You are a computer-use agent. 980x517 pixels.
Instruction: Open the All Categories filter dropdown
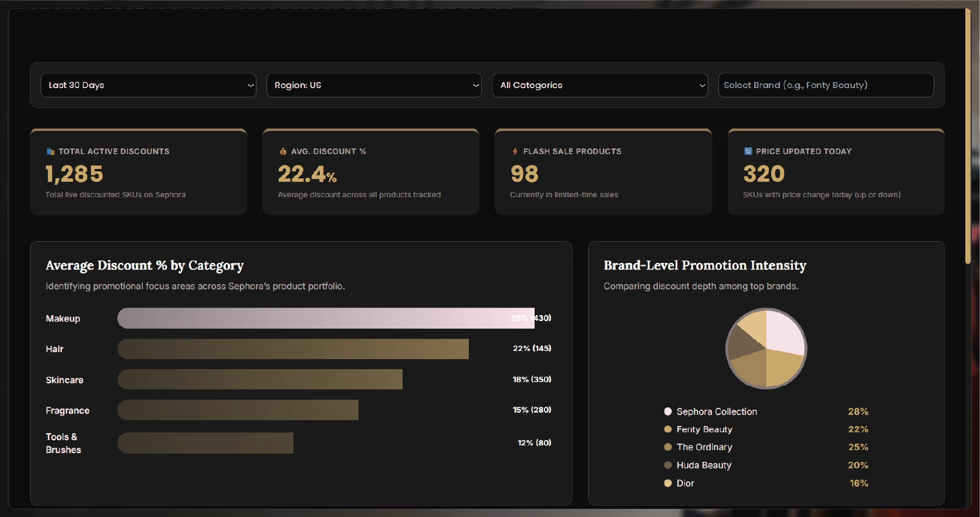[600, 85]
